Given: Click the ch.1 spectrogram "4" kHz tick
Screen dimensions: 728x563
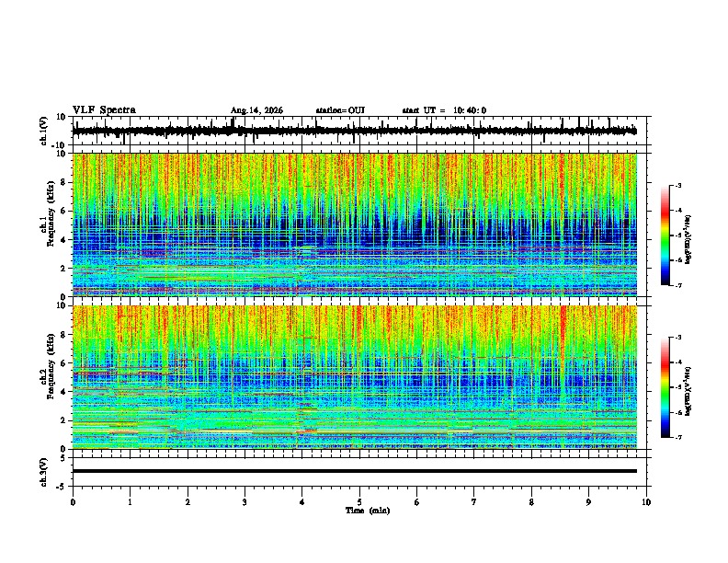Looking at the screenshot, I should 63,240.
